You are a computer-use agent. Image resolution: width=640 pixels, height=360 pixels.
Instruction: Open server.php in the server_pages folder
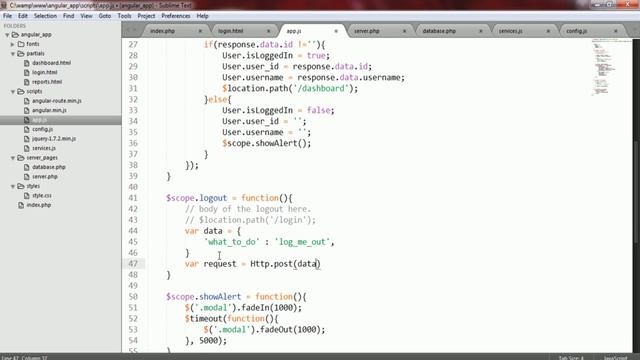[44, 177]
